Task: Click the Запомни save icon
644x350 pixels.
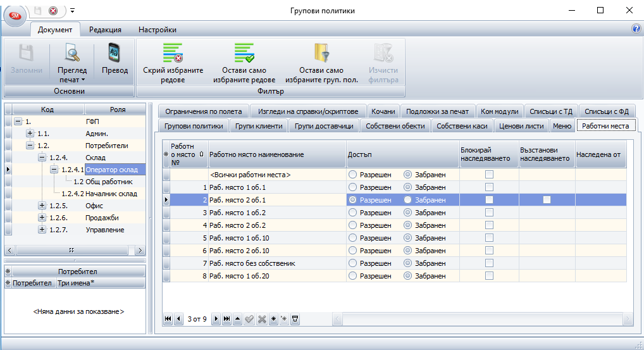Action: point(27,53)
